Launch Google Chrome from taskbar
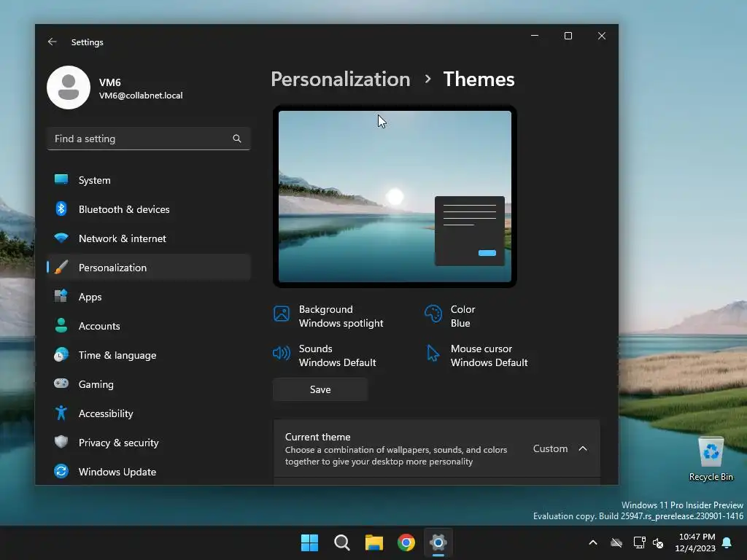The image size is (747, 560). [406, 542]
